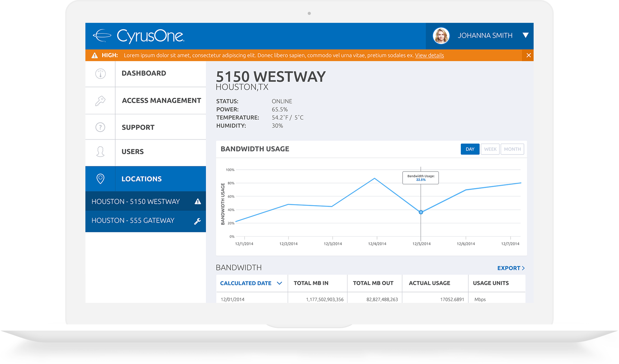Click the 82,827,488,263 table value
The height and width of the screenshot is (364, 619).
(x=382, y=299)
